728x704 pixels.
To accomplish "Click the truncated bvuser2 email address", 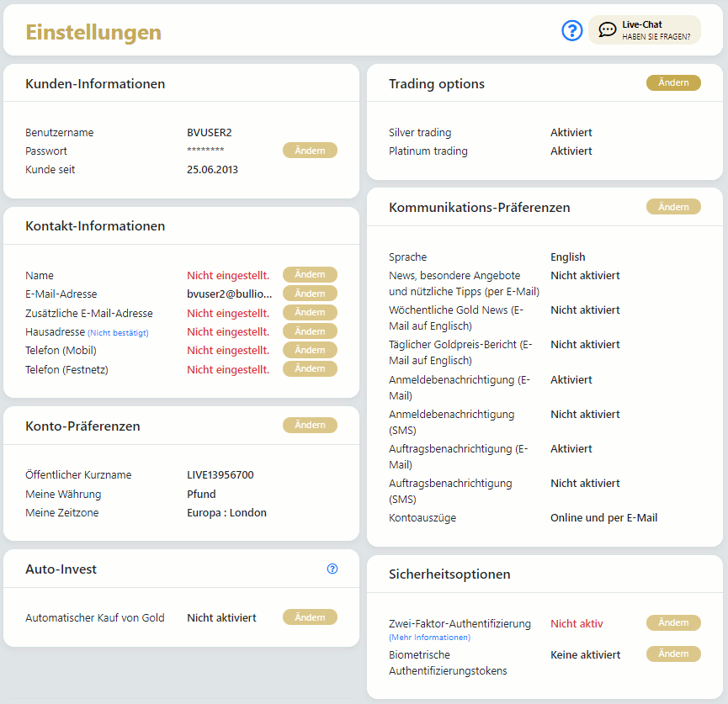I will 230,294.
